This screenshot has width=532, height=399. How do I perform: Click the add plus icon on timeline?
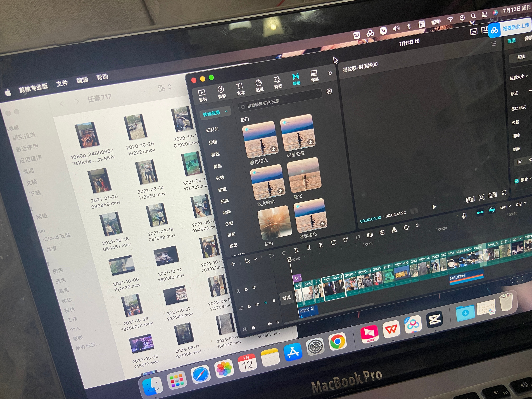pos(233,264)
